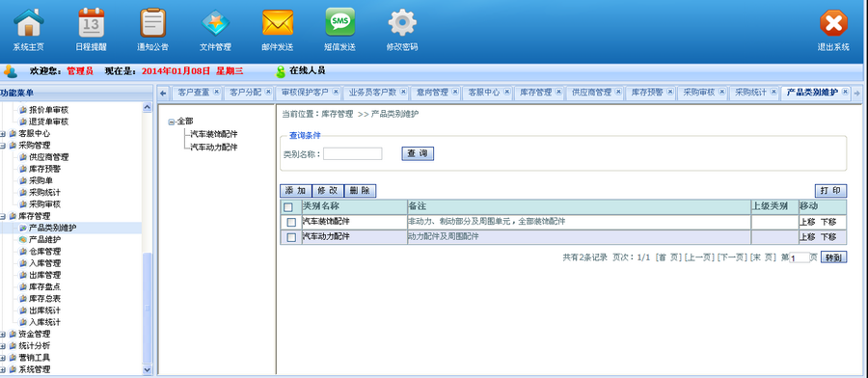
Task: Close the 产品类别维护 tab
Action: tap(845, 92)
